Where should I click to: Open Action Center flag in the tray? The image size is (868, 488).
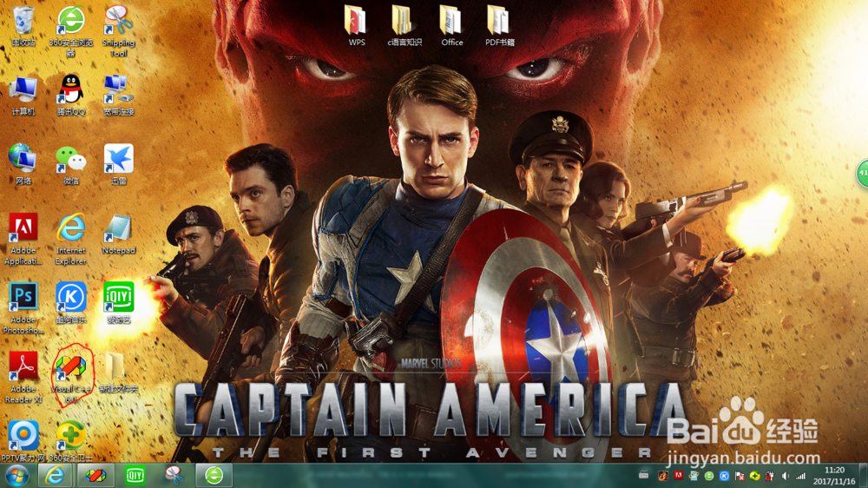739,476
